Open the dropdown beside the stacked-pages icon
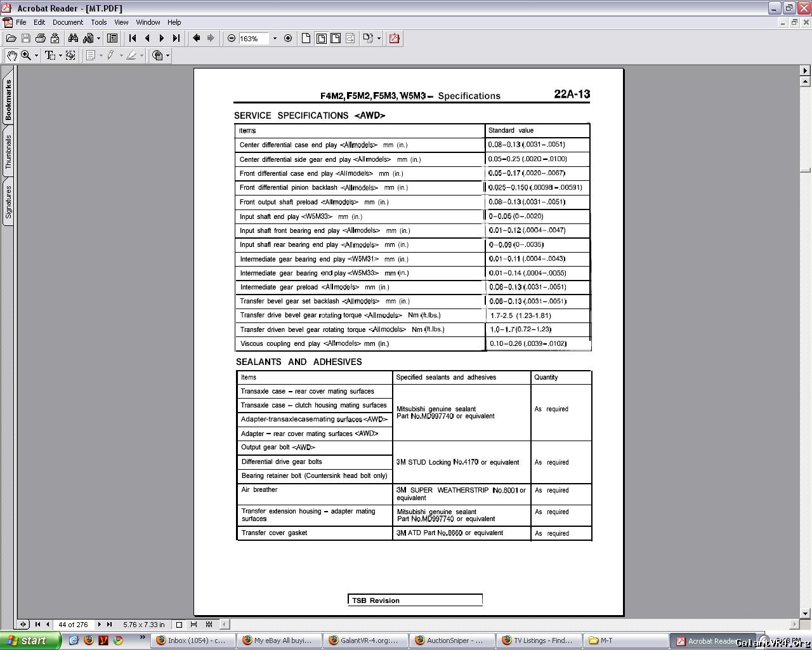Image resolution: width=812 pixels, height=650 pixels. click(x=167, y=56)
